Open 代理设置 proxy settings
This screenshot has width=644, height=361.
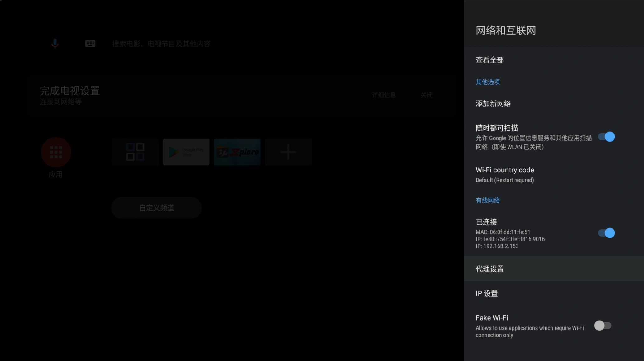point(490,269)
